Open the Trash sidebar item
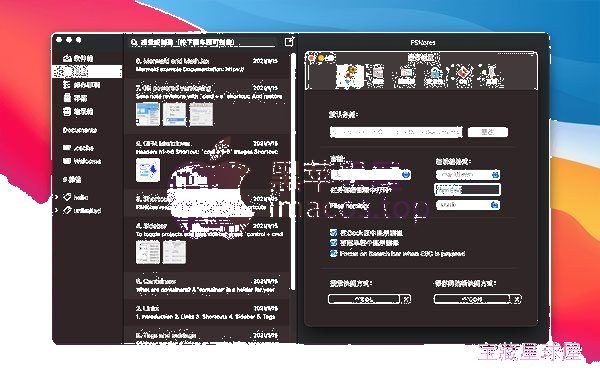 click(78, 111)
